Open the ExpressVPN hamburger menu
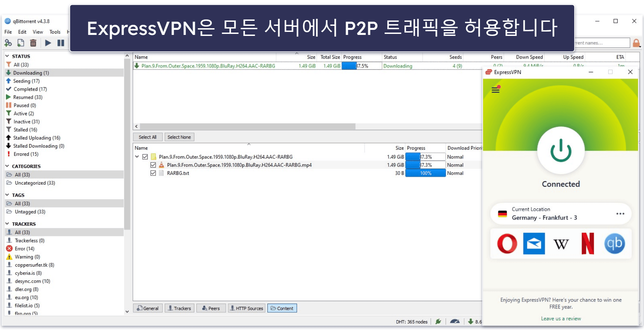Viewport: 644px width, 330px height. (496, 90)
